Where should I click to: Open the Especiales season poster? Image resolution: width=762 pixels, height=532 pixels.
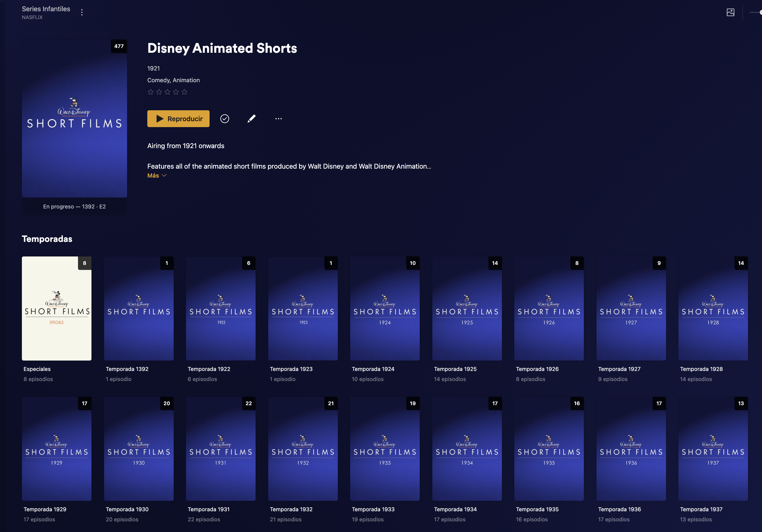56,308
